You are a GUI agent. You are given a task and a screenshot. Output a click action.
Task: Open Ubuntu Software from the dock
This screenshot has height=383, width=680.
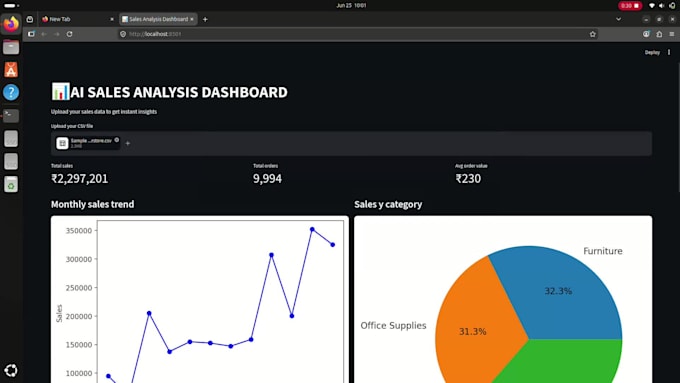click(x=11, y=69)
